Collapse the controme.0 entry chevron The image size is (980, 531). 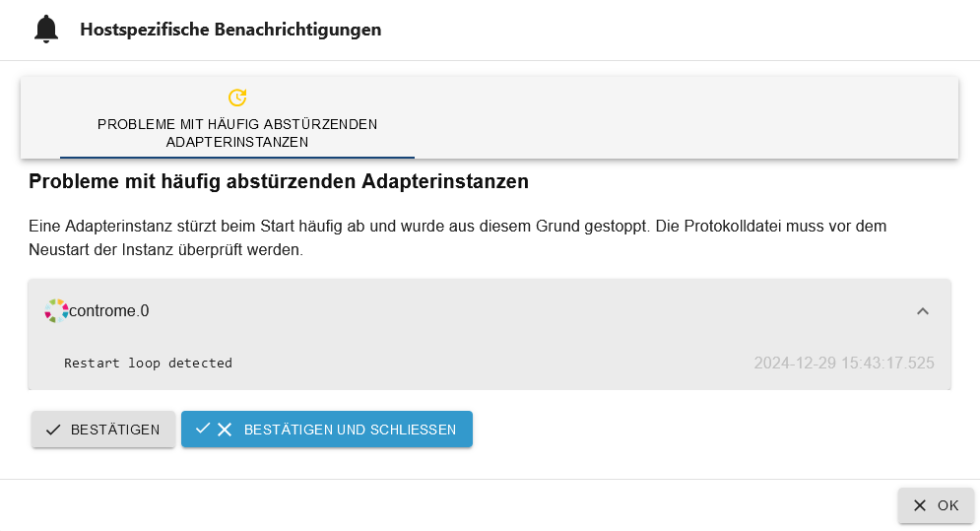tap(923, 311)
